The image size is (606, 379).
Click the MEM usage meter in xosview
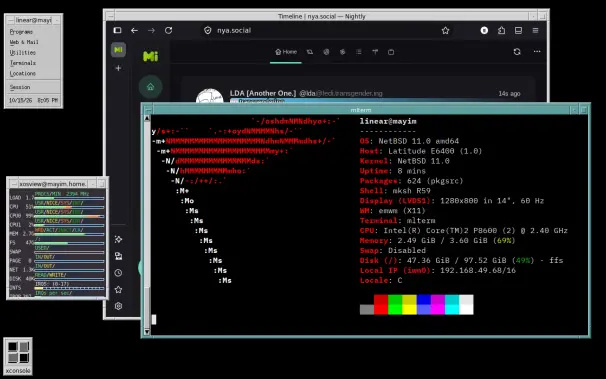tap(69, 233)
